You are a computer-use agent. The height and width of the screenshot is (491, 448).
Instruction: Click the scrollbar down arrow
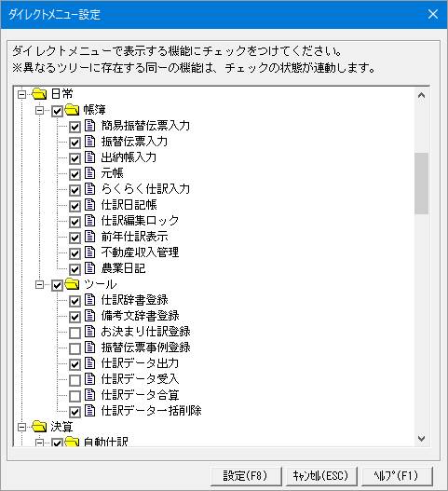pyautogui.click(x=421, y=439)
